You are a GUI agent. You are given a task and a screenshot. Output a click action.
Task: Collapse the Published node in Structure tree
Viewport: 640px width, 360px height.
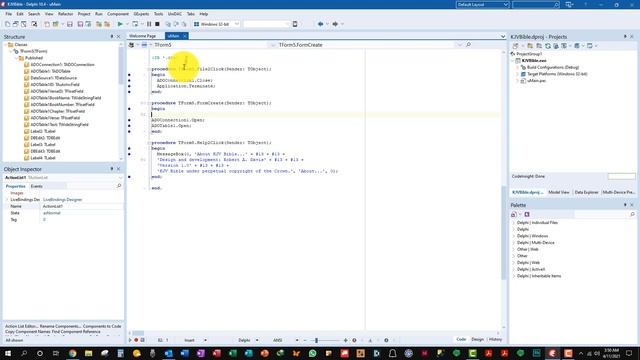point(17,58)
